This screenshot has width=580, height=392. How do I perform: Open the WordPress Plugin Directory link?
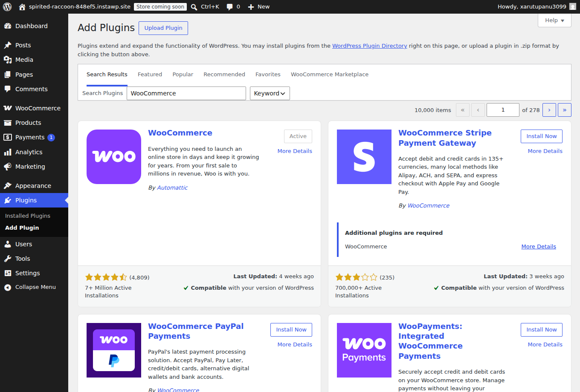370,46
